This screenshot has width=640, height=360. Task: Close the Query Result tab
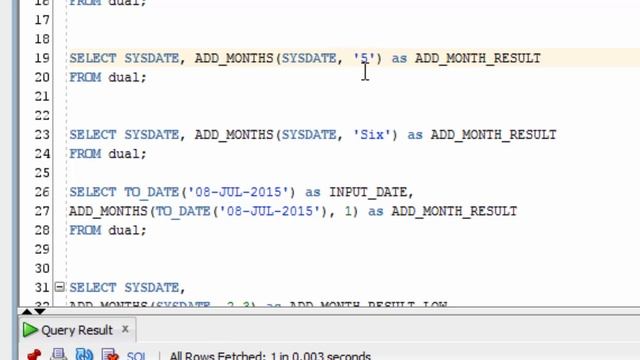(x=125, y=329)
